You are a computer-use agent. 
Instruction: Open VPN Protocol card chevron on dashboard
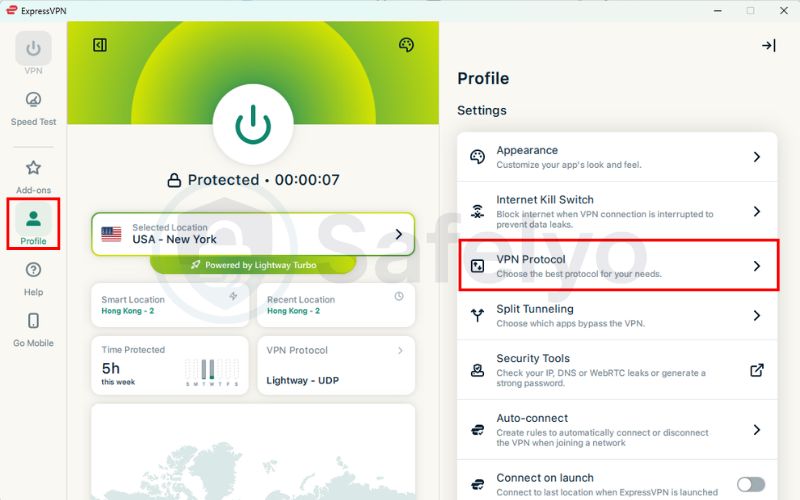click(x=400, y=350)
